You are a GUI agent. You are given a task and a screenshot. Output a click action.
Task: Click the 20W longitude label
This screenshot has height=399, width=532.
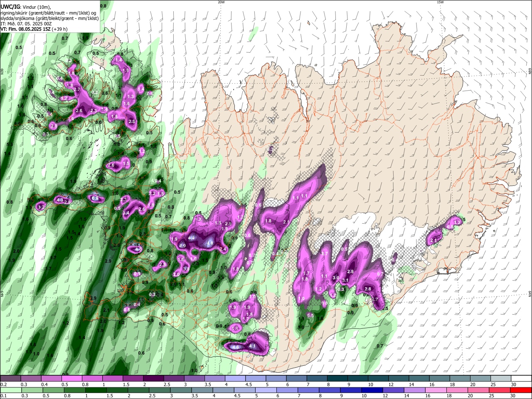221,2
